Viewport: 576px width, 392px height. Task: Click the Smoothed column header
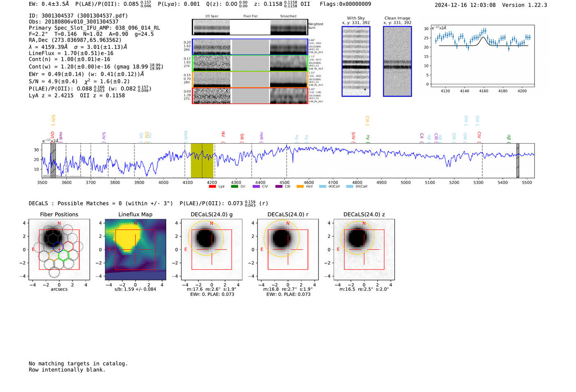point(288,16)
